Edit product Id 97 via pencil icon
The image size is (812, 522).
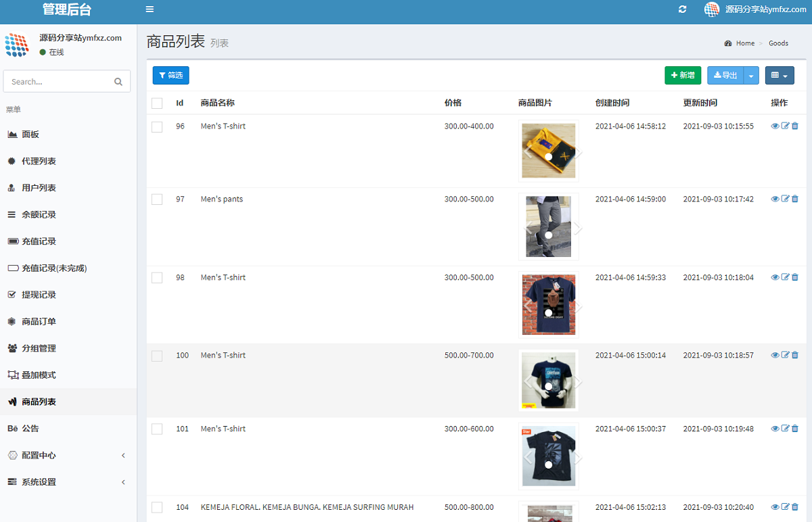point(785,199)
